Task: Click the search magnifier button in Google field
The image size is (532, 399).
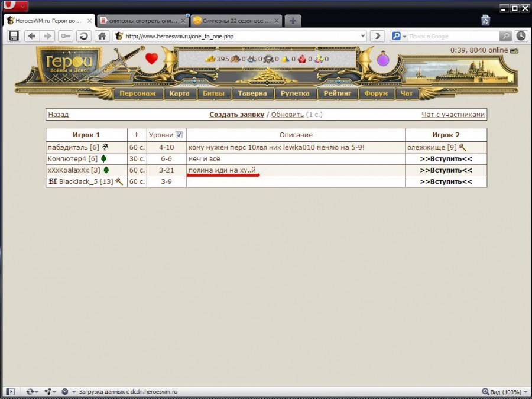Action: point(505,36)
